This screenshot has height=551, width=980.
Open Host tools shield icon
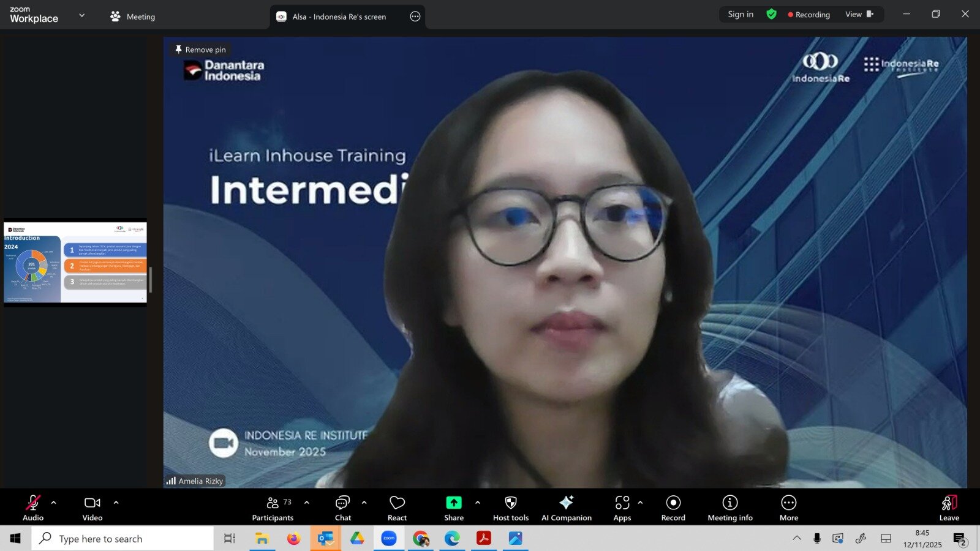510,508
